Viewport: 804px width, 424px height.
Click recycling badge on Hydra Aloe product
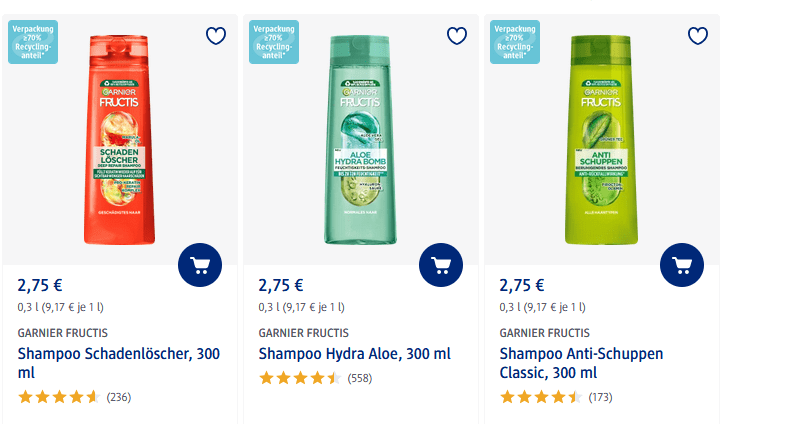[274, 41]
